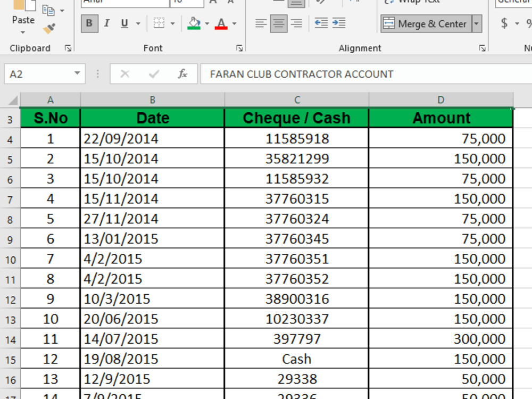Select column A header
532x399 pixels.
[x=50, y=100]
